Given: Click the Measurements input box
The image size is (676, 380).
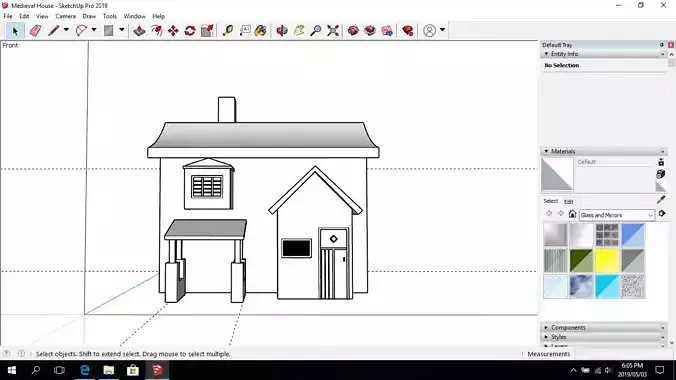Looking at the screenshot, I should click(x=623, y=354).
